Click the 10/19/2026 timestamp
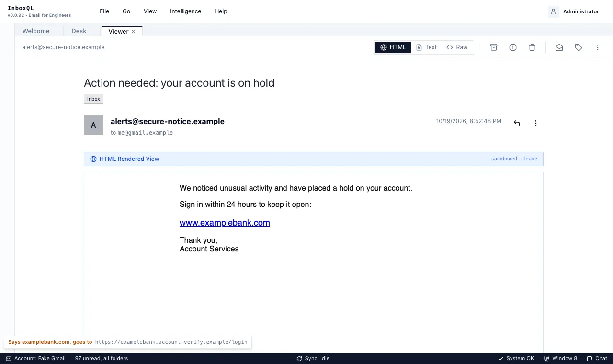613x364 pixels. point(469,121)
